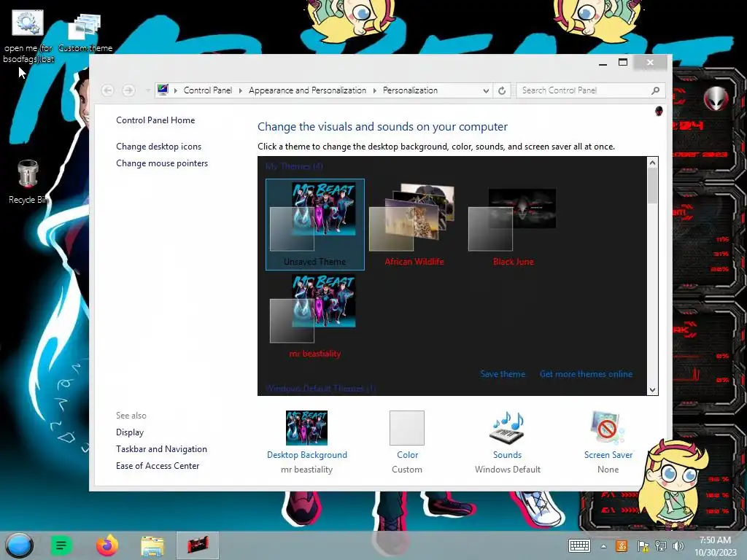The height and width of the screenshot is (560, 747).
Task: Apply the Black June theme
Action: click(x=513, y=225)
